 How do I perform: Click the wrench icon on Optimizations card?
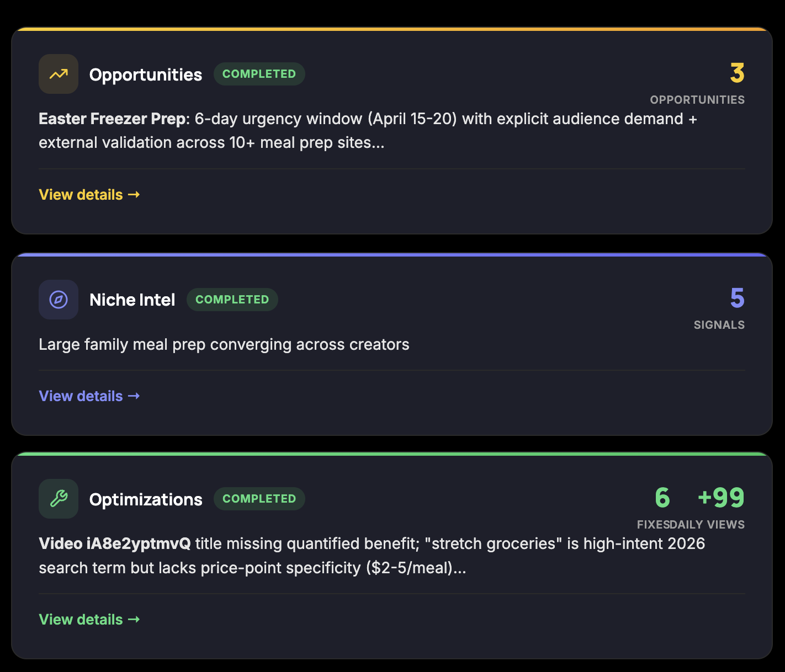pyautogui.click(x=58, y=498)
